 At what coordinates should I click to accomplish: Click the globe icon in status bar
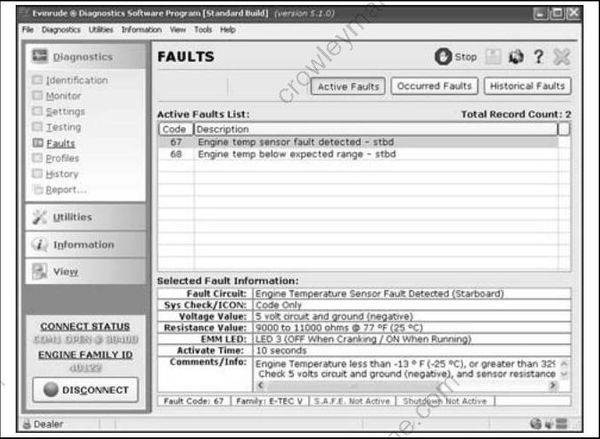pos(536,424)
